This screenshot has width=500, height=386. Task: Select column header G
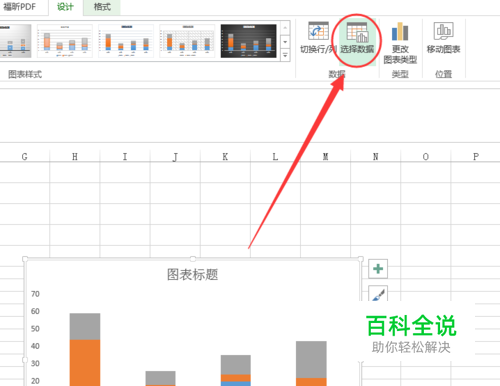25,156
